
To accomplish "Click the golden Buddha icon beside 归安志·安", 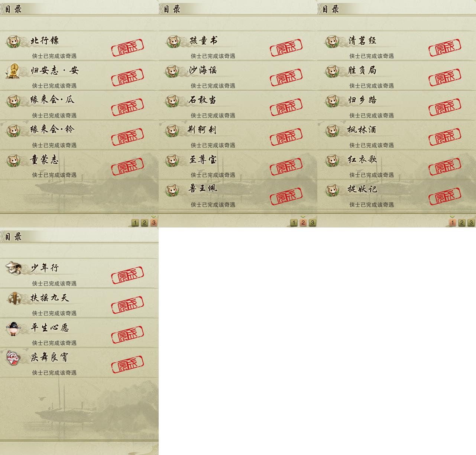I will [13, 71].
